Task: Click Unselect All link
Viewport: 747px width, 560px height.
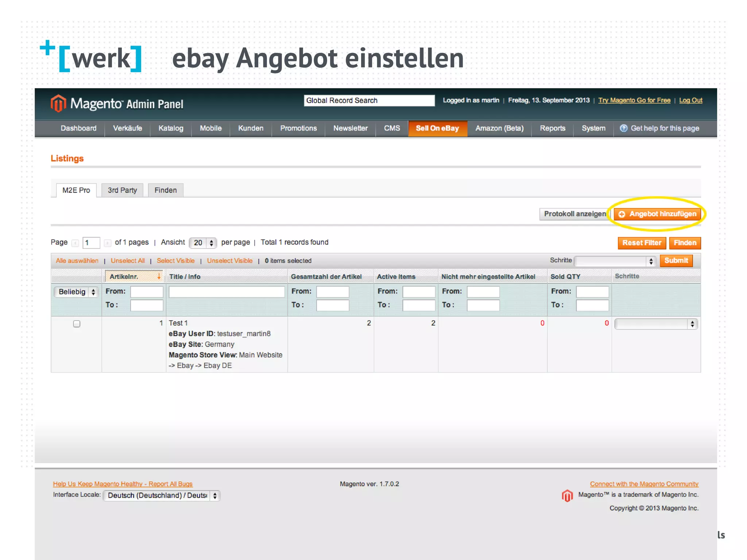Action: [x=128, y=261]
